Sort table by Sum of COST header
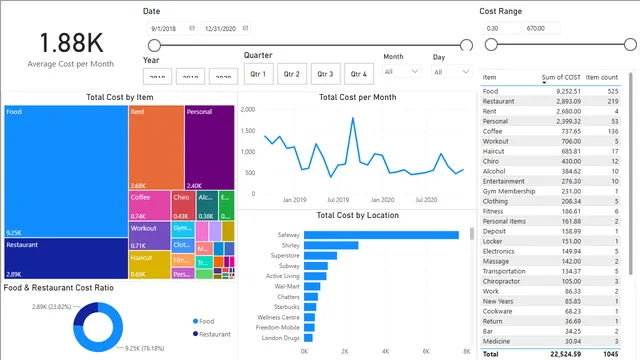 pyautogui.click(x=561, y=77)
